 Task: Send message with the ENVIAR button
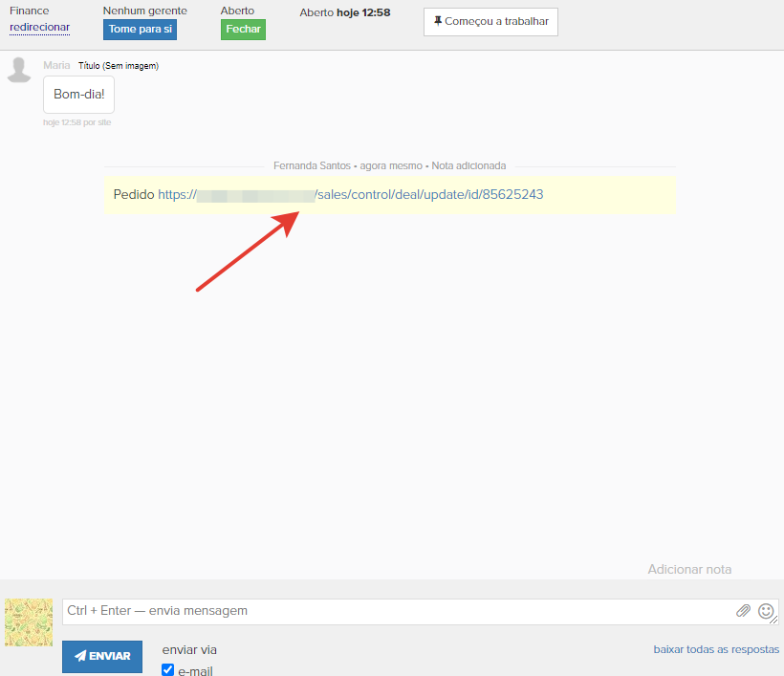[102, 656]
